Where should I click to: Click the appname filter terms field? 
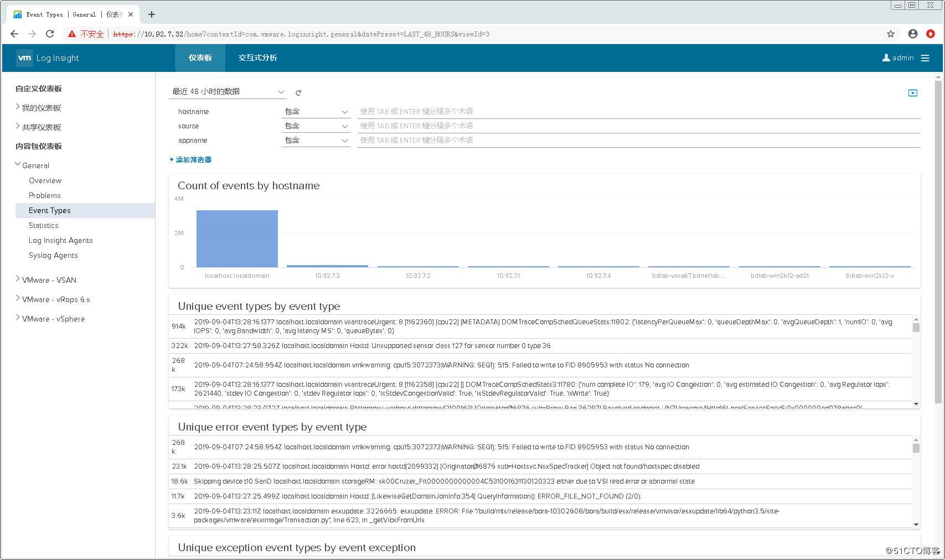(x=639, y=140)
